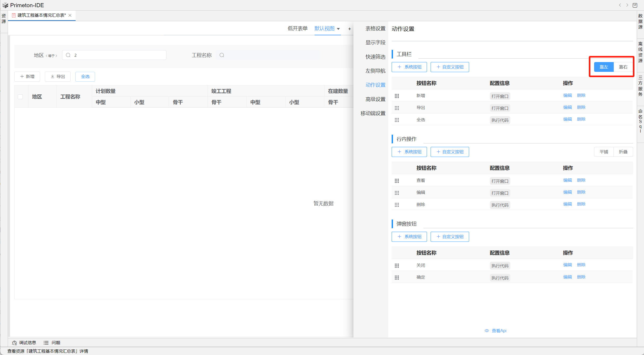Switch to 显示字段 settings tab

[x=375, y=42]
